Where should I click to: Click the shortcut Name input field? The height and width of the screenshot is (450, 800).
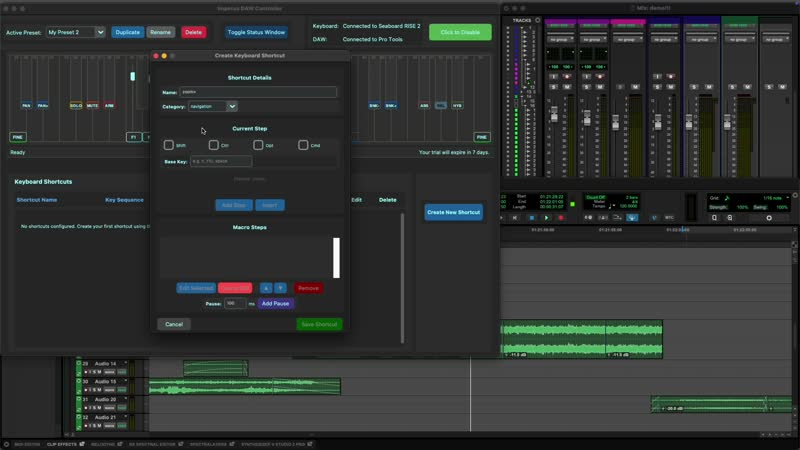[258, 92]
